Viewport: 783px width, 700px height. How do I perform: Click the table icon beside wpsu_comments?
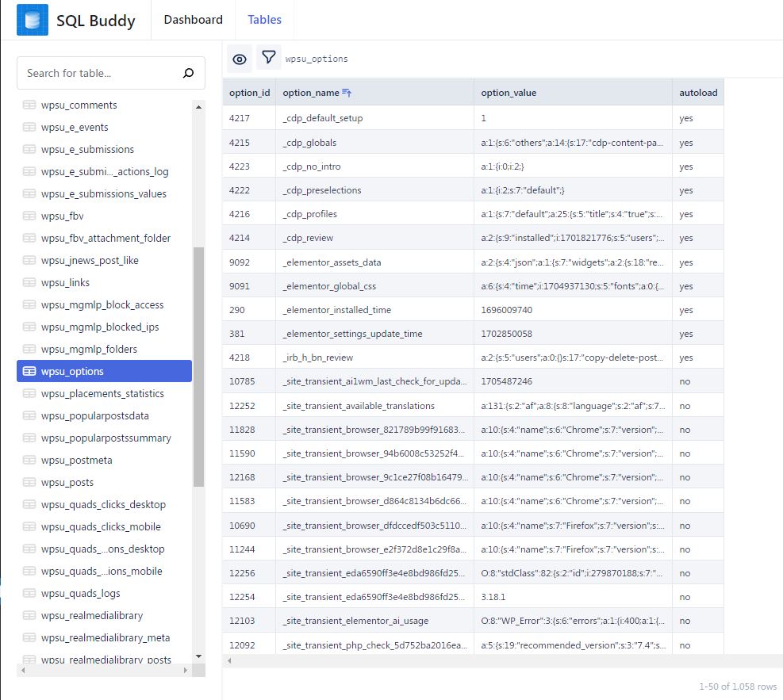click(29, 105)
